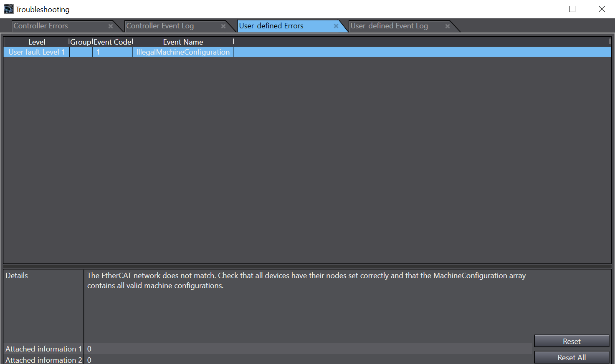Close the User-defined Errors tab
The height and width of the screenshot is (364, 615).
click(336, 26)
